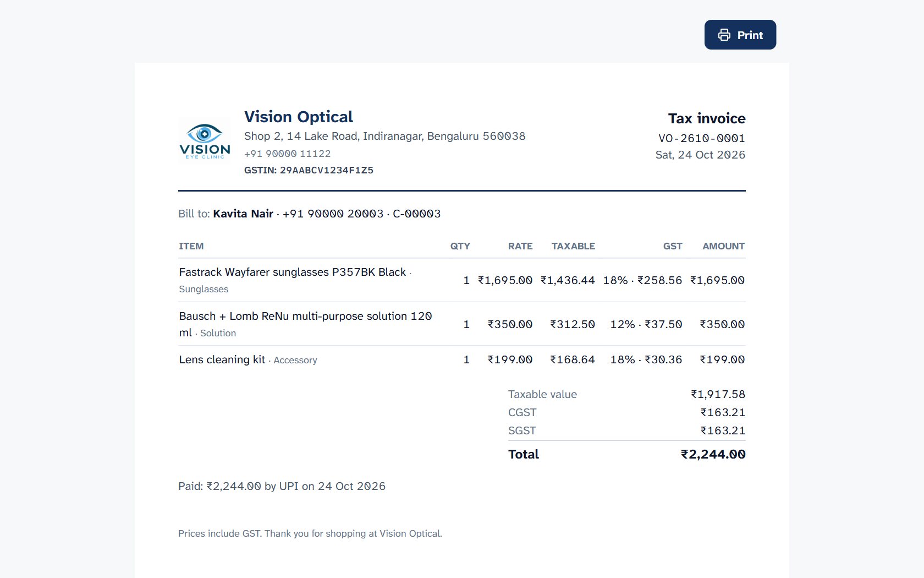Click taxable value ₹168.64
Viewport: 924px width, 578px height.
[x=573, y=359]
